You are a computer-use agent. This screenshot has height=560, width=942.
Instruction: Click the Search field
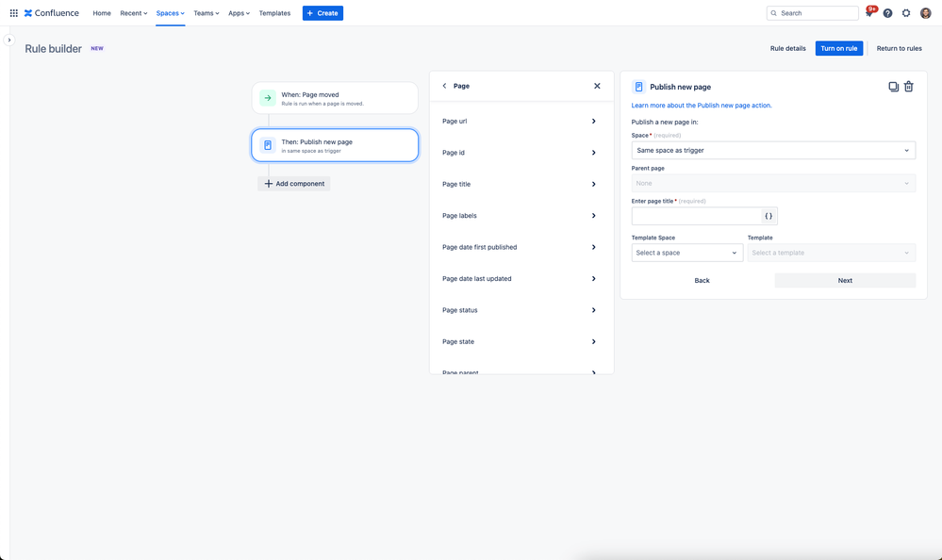812,13
